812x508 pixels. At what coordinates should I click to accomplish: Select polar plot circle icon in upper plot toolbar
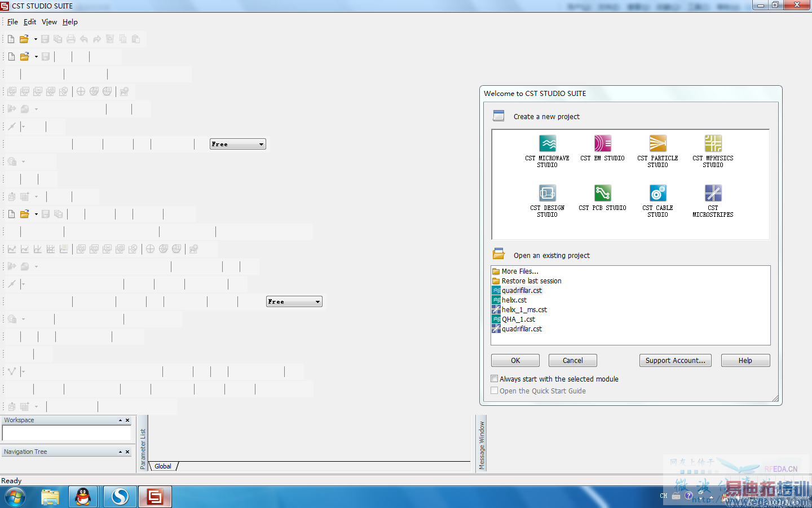point(81,91)
